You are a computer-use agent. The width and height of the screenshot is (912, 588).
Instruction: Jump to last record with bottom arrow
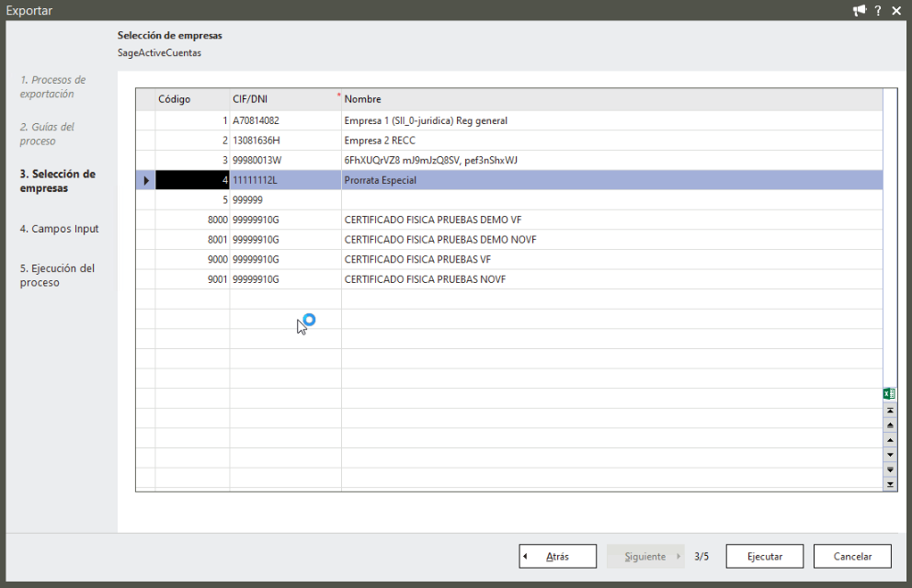tap(889, 483)
